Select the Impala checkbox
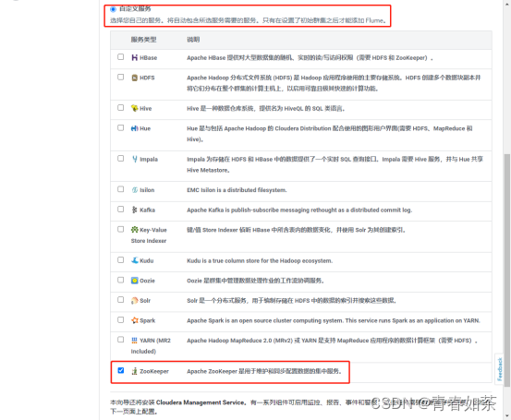This screenshot has width=511, height=420. click(x=120, y=159)
